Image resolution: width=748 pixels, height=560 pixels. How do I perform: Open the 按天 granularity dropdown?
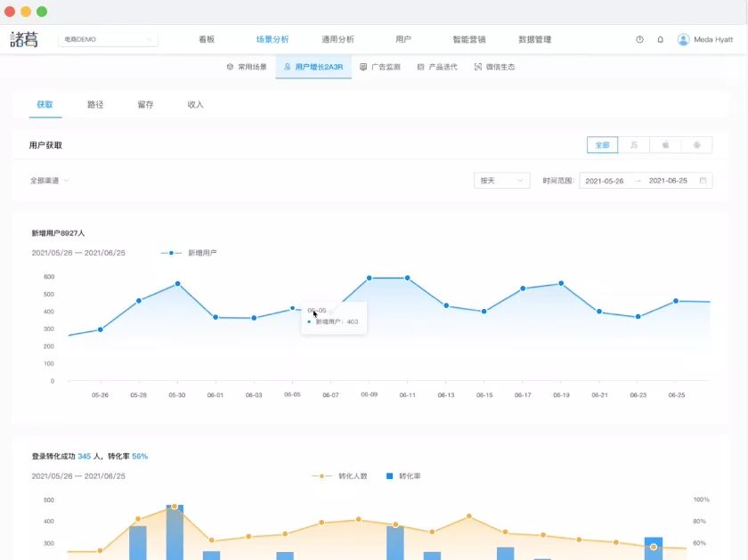501,181
